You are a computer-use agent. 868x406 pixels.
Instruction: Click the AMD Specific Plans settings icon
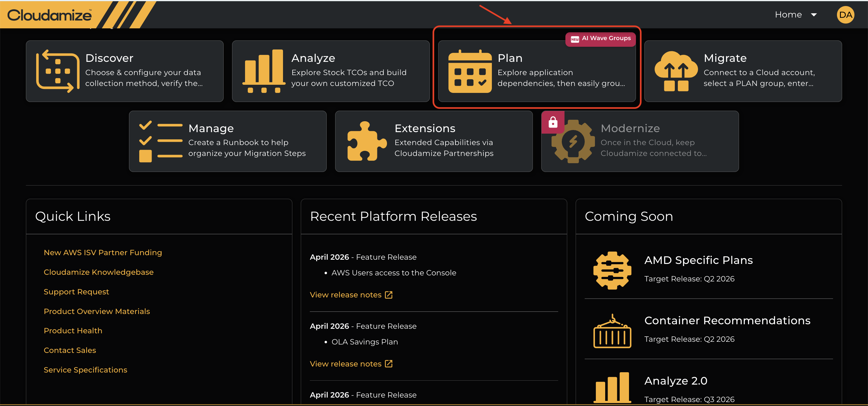612,271
